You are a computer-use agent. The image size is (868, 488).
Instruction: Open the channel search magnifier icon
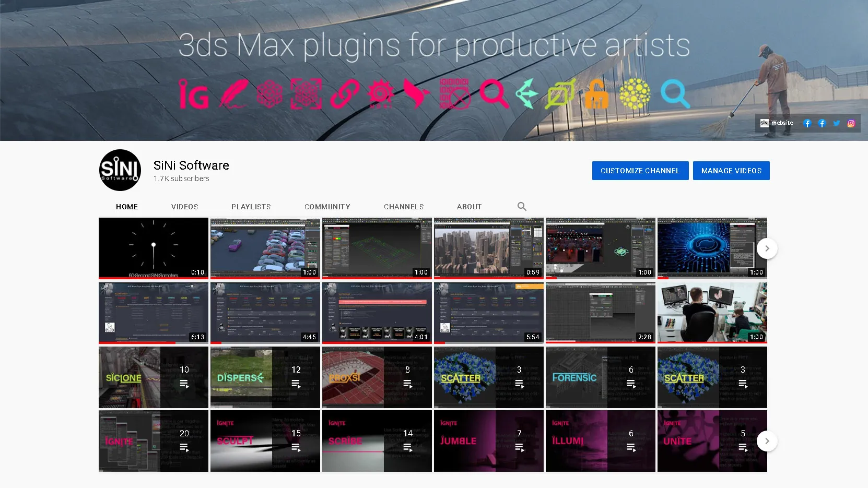pyautogui.click(x=522, y=207)
